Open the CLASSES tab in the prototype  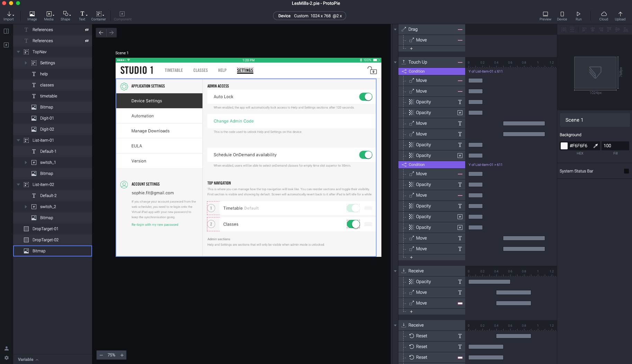[200, 70]
